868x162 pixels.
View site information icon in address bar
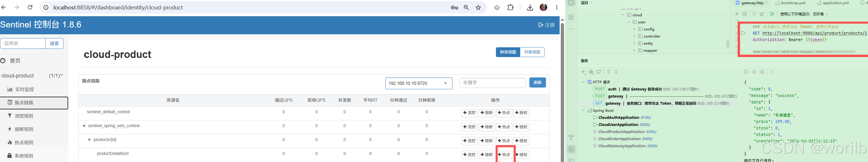click(46, 7)
